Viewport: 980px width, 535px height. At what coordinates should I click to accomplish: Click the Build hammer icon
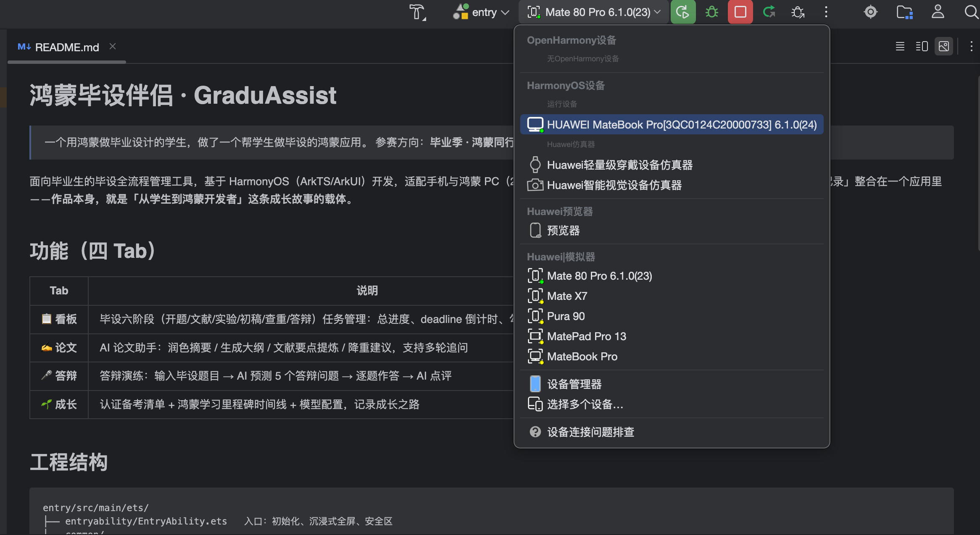click(417, 12)
